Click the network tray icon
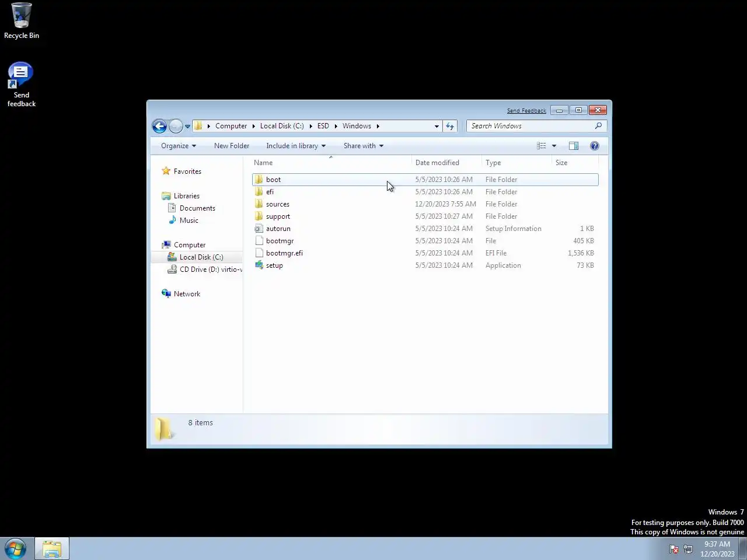The width and height of the screenshot is (747, 560). coord(688,549)
